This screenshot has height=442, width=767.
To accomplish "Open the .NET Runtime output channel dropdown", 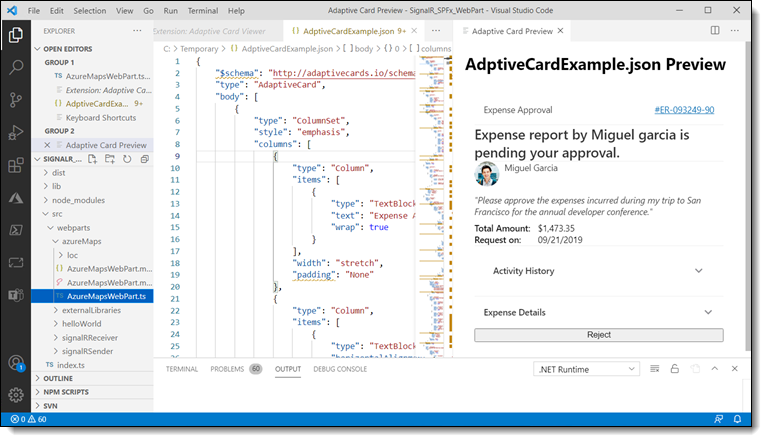I will [587, 369].
